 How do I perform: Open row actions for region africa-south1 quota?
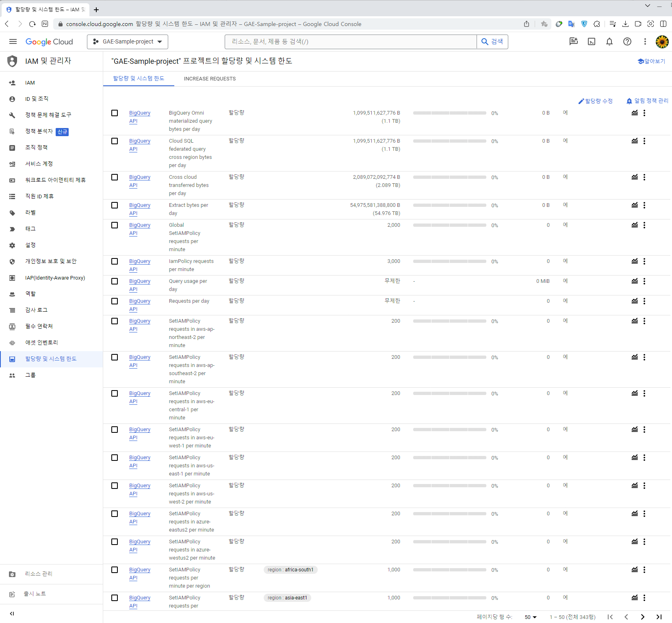click(644, 570)
